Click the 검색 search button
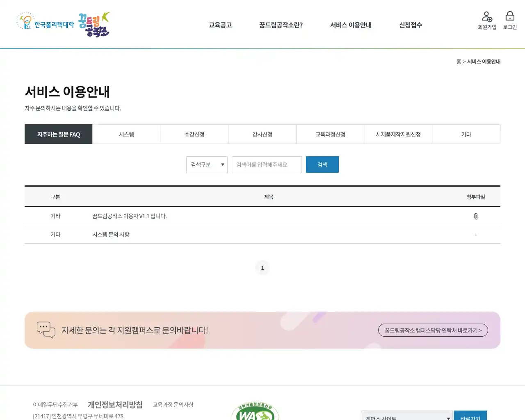The width and height of the screenshot is (525, 420). coord(322,164)
